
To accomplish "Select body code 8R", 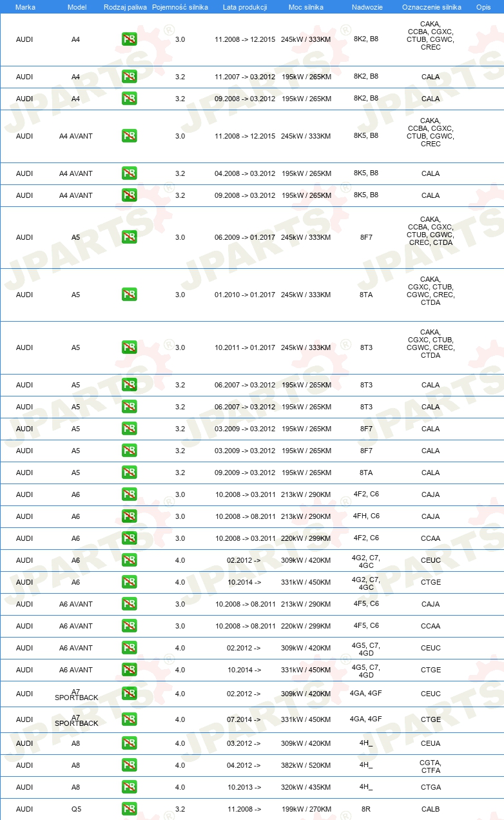I will coord(366,809).
